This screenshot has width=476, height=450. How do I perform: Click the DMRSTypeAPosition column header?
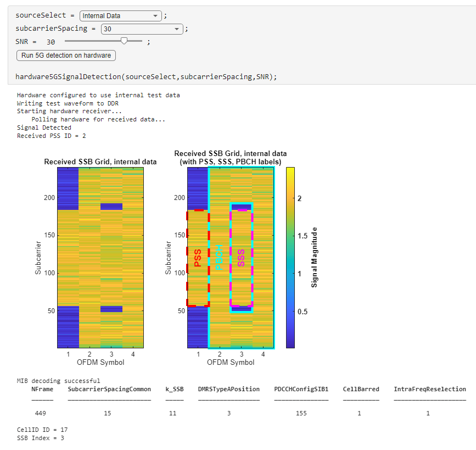229,389
